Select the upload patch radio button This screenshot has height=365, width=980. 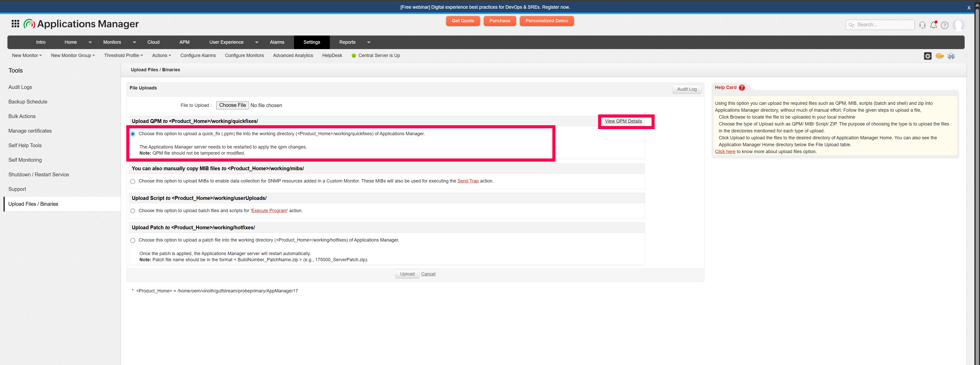pos(133,240)
